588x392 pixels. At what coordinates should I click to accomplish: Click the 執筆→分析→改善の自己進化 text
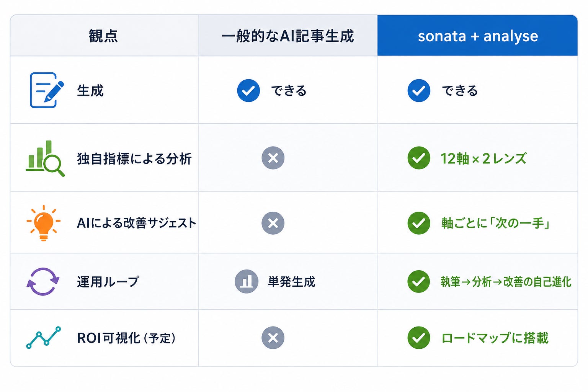point(506,282)
